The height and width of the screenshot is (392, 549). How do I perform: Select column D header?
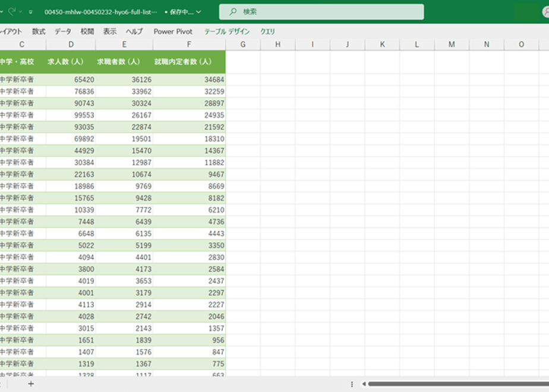pyautogui.click(x=71, y=45)
